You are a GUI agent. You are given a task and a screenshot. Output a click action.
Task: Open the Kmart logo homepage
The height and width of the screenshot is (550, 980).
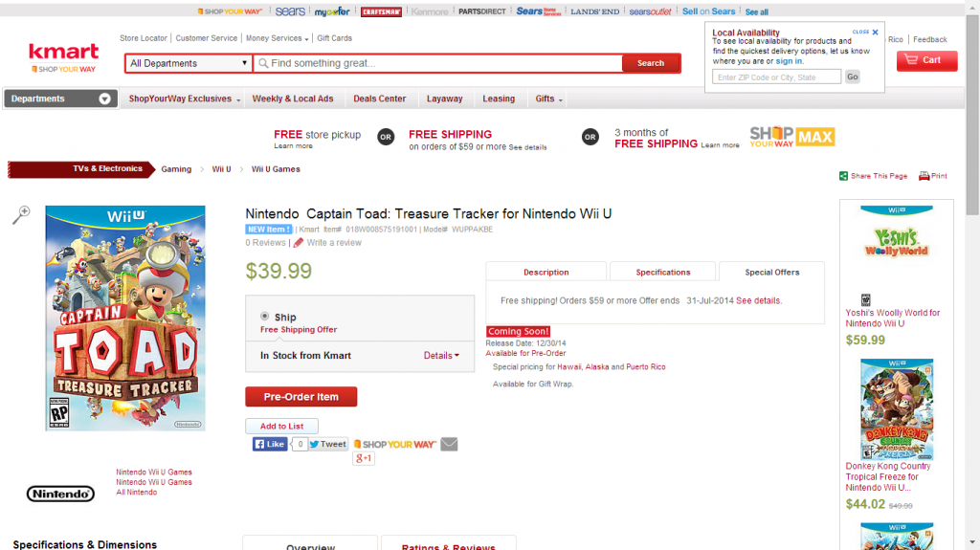[x=63, y=56]
